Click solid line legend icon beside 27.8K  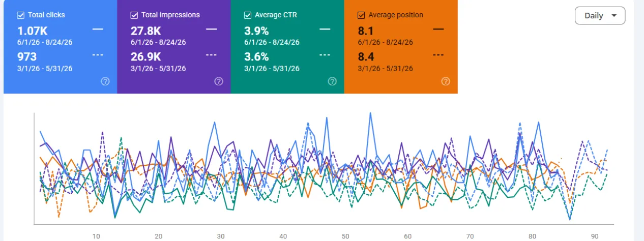211,29
